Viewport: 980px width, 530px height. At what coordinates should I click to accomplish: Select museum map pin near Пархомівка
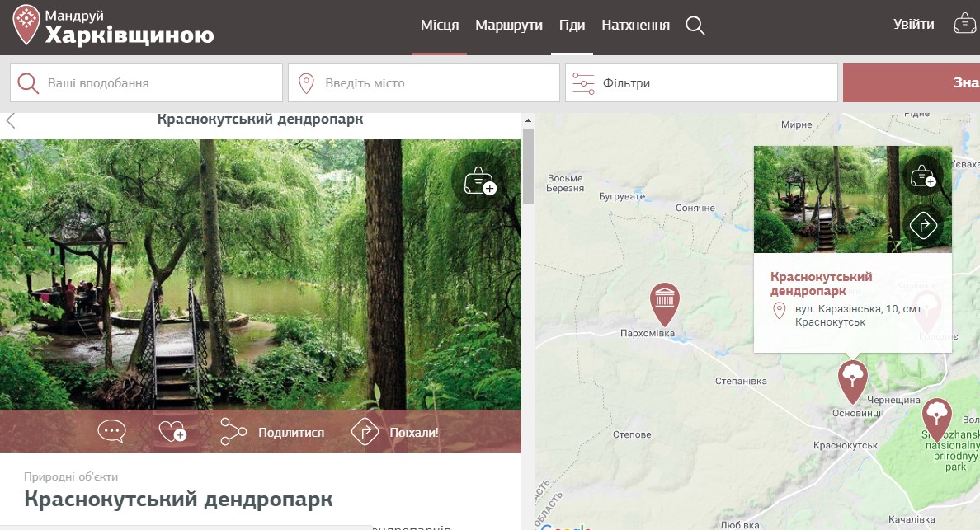[x=664, y=304]
